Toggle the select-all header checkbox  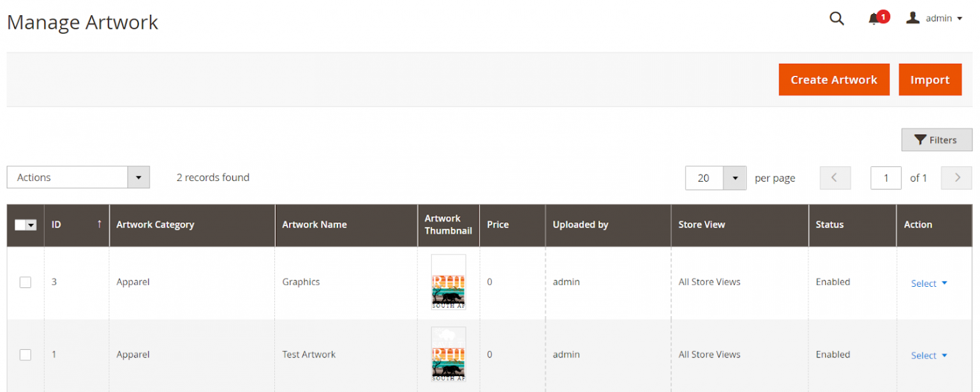[x=21, y=225]
